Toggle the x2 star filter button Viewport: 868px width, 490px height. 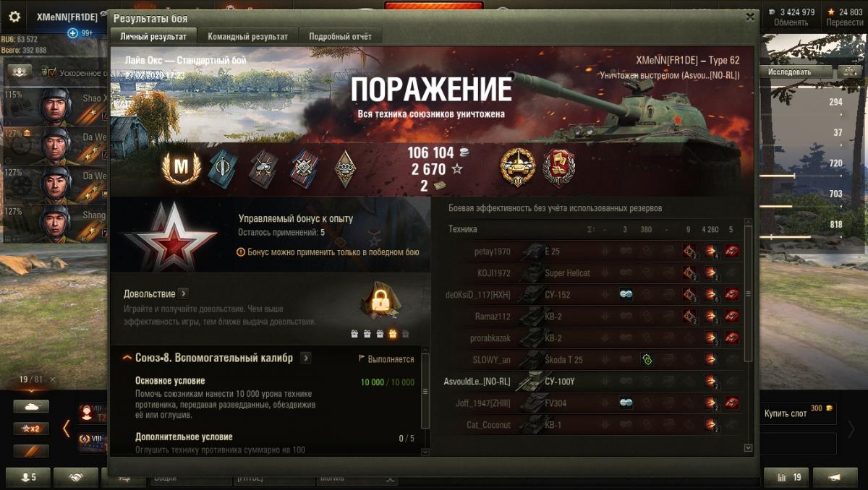[31, 429]
